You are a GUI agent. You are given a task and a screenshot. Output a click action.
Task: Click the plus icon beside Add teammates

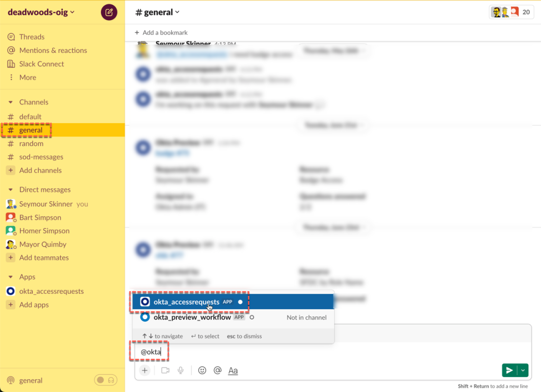pos(11,257)
